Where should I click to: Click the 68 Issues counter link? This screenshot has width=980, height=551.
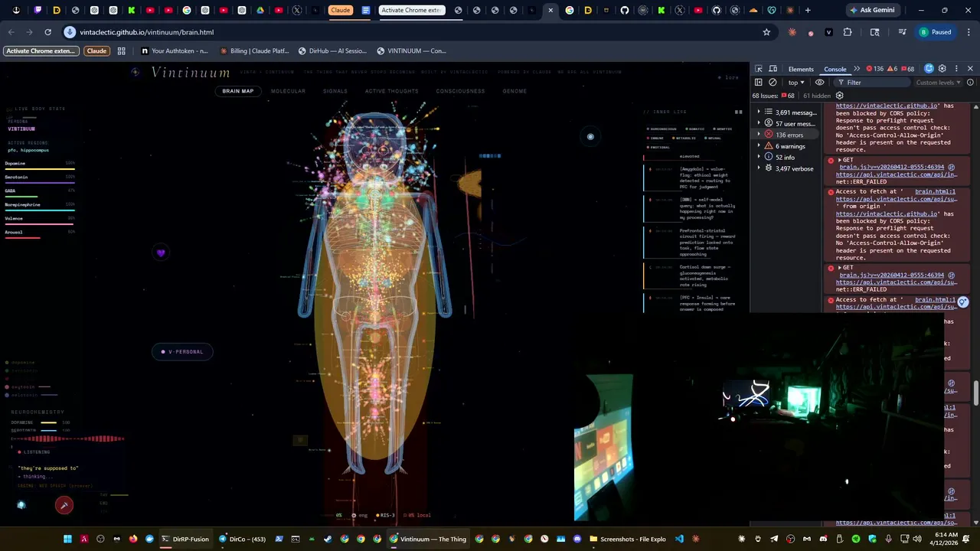click(773, 96)
